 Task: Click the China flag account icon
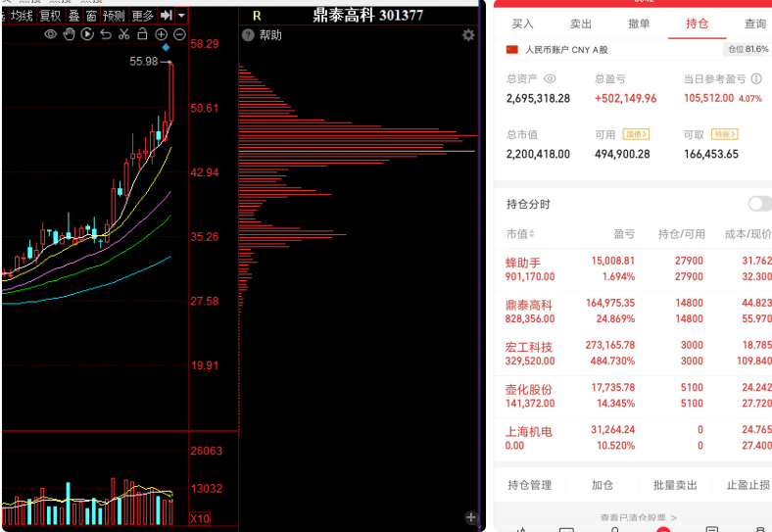[x=512, y=50]
